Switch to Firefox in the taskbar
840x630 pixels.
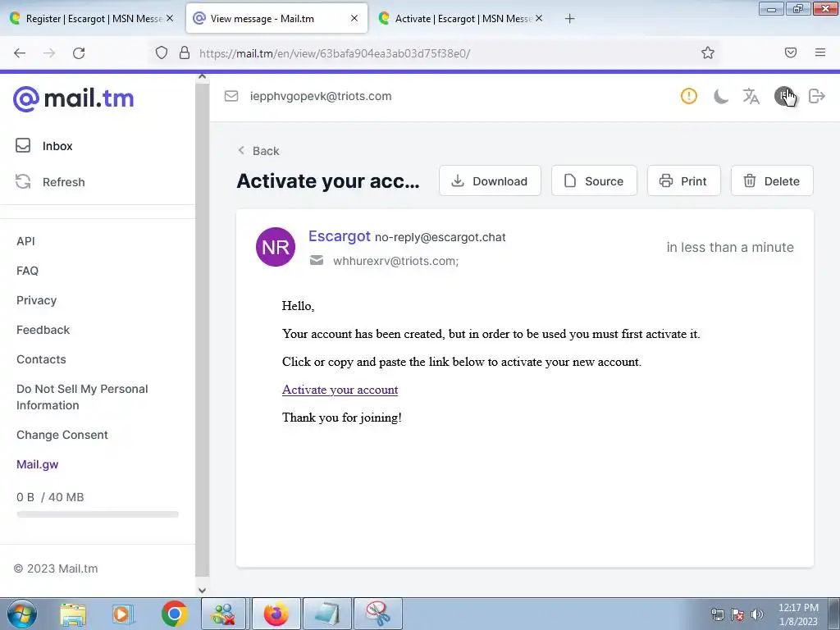coord(276,614)
